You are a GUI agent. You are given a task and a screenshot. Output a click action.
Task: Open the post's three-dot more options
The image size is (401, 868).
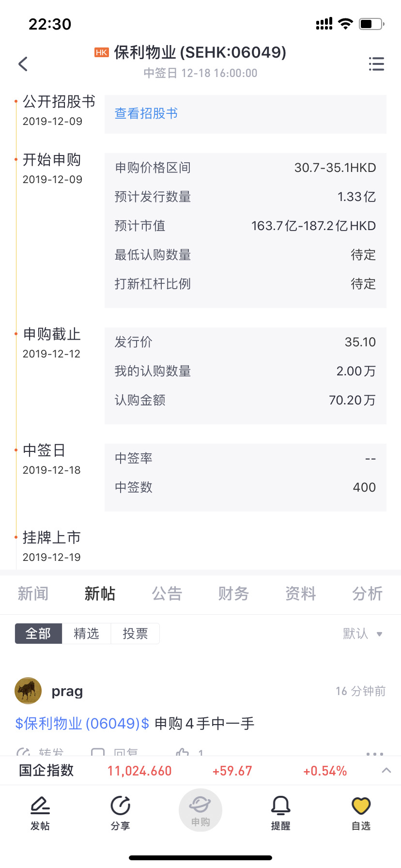375,754
